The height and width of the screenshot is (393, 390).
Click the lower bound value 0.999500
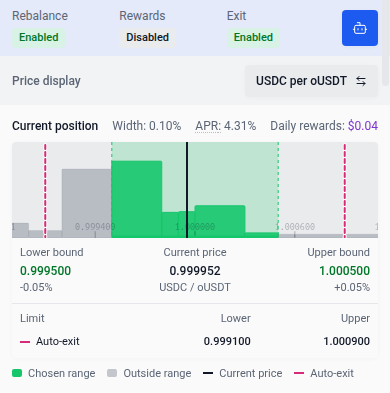[x=46, y=271]
